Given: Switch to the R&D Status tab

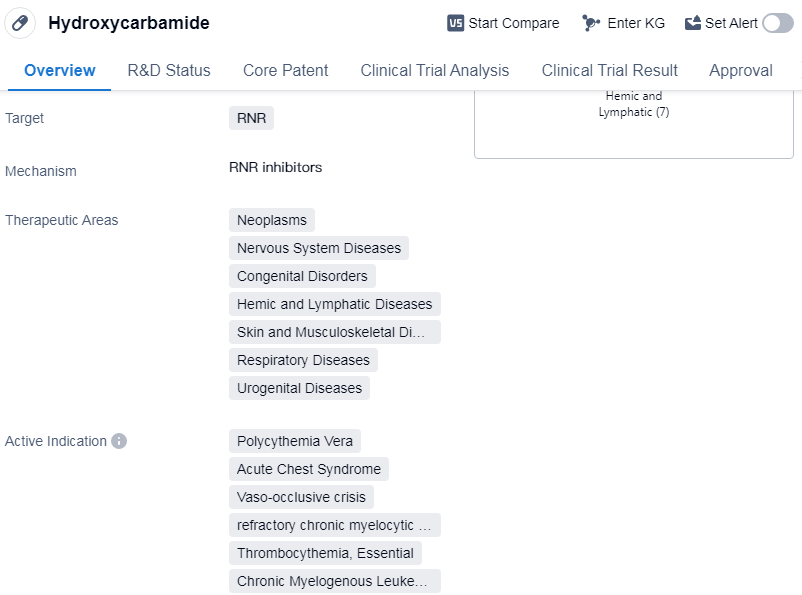Looking at the screenshot, I should (169, 70).
